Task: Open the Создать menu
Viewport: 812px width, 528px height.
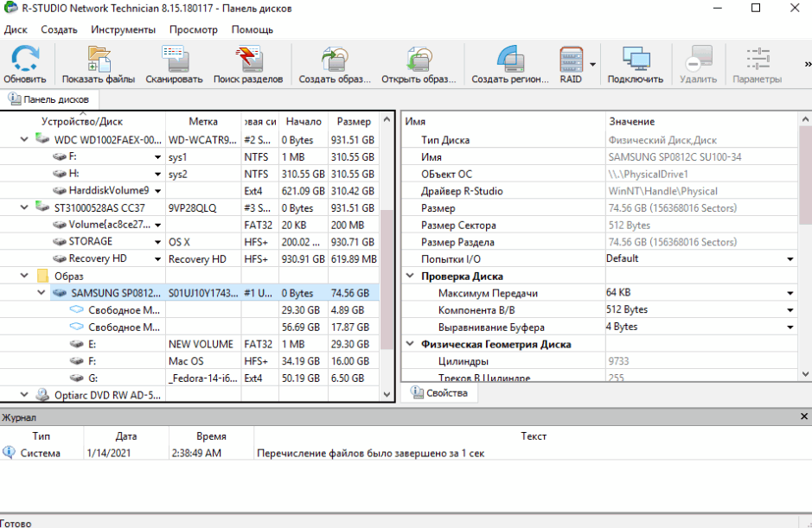Action: point(59,29)
